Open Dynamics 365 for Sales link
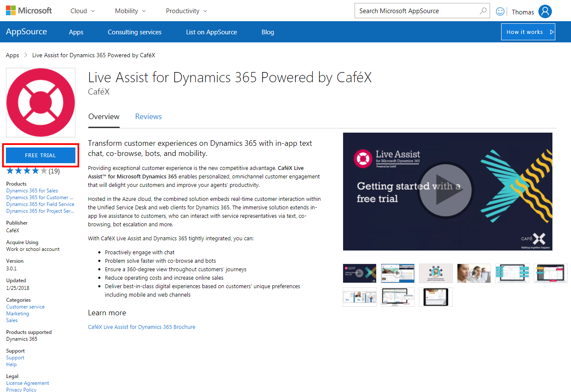 tap(32, 191)
